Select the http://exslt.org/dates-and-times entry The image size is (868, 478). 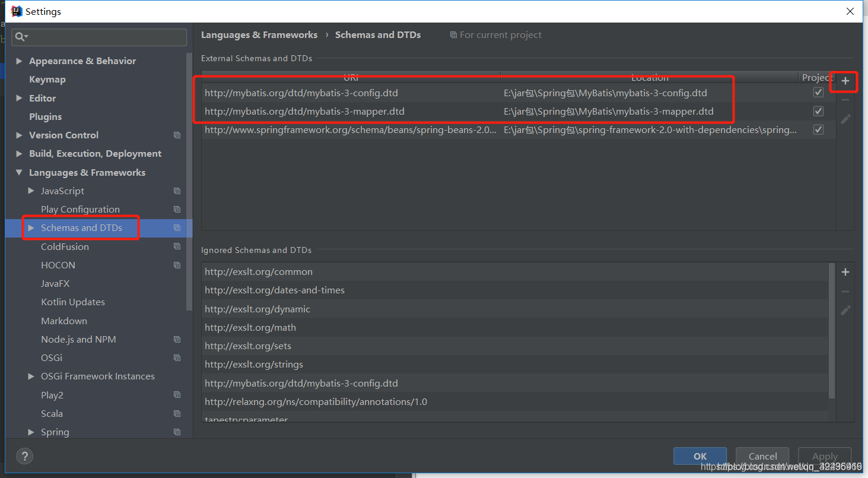[x=515, y=290]
